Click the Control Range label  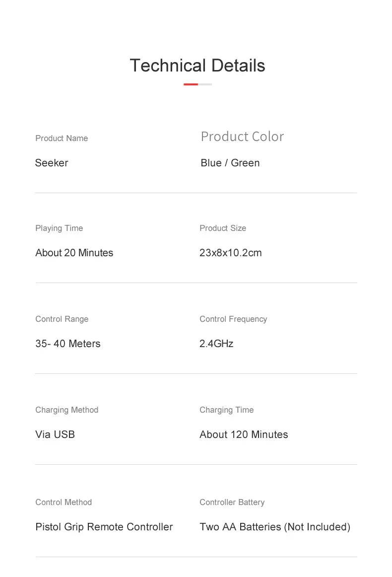62,319
